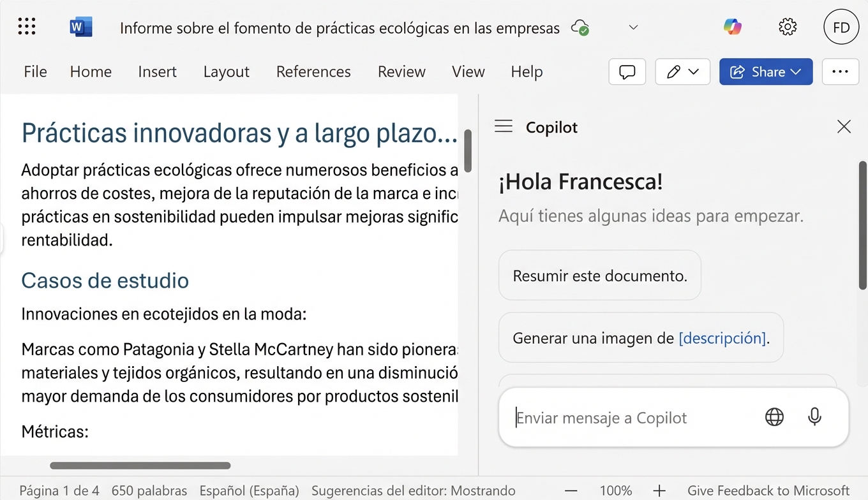
Task: Open the Microsoft 365 app launcher
Action: (x=26, y=26)
